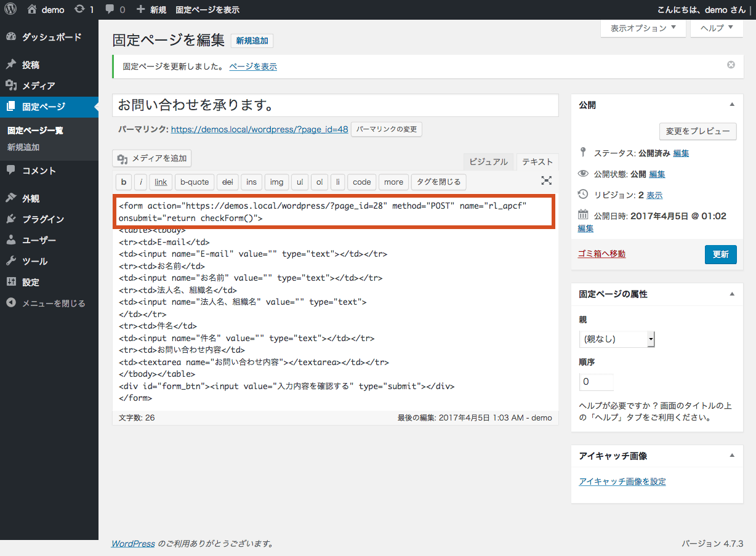Screen dimensions: 756x556
Task: Switch to ビジュアル editor tab
Action: (x=488, y=161)
